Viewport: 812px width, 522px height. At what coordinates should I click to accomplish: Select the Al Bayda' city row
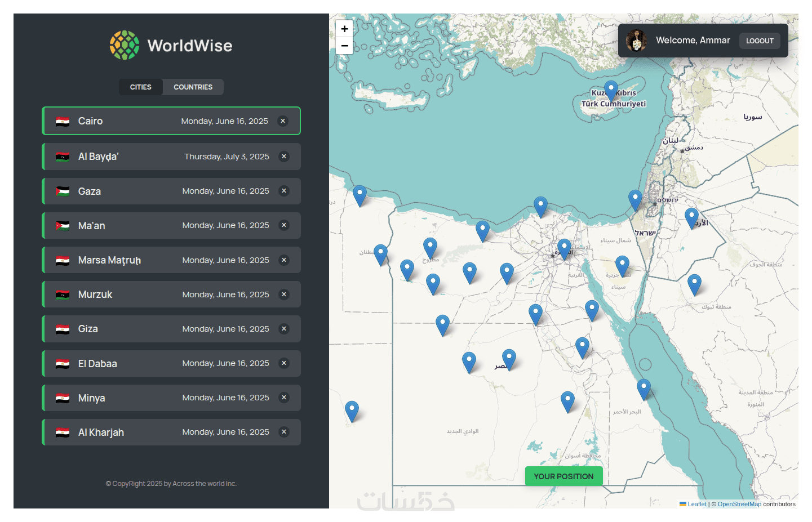pos(171,157)
